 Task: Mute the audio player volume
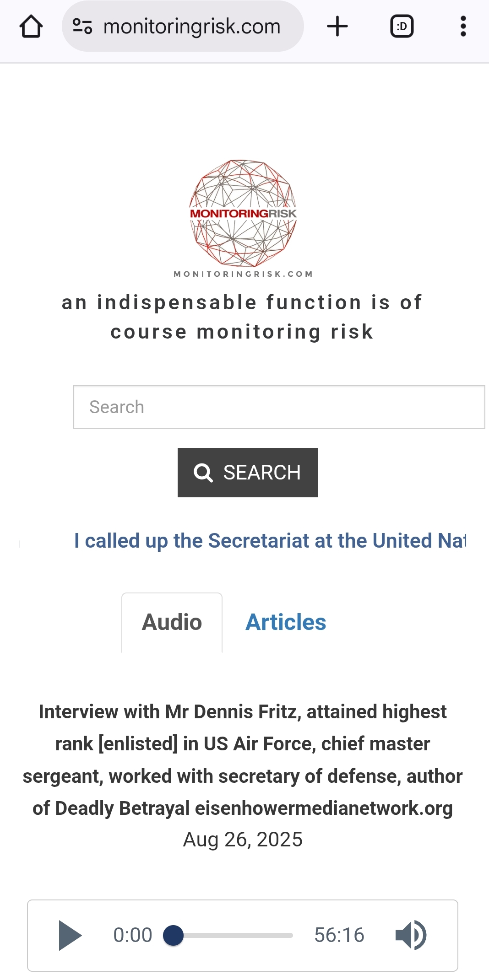click(x=410, y=935)
